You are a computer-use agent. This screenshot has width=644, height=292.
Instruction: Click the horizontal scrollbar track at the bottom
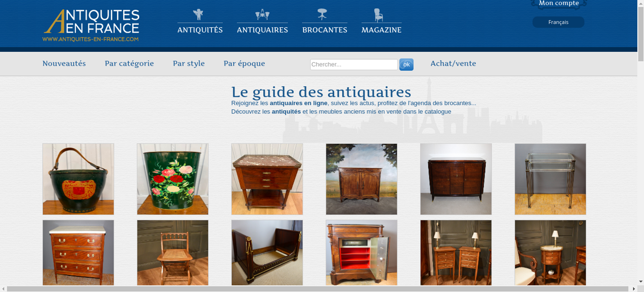pyautogui.click(x=317, y=289)
